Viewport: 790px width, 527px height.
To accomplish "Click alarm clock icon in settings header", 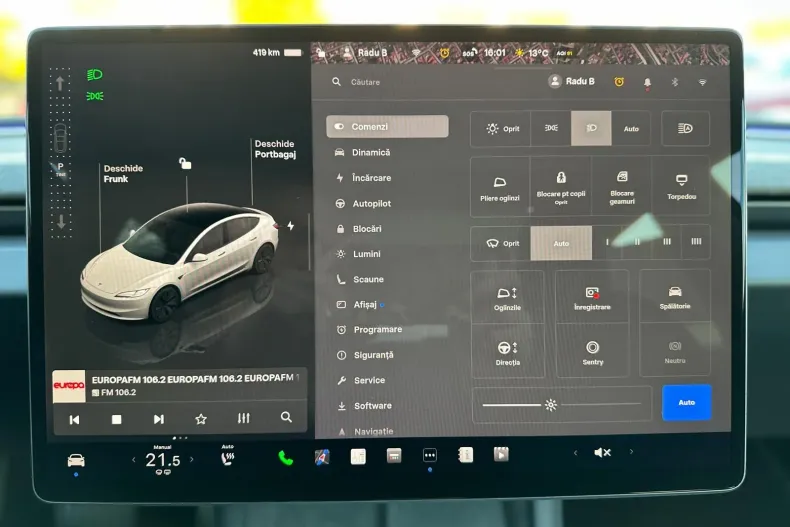I will point(619,82).
